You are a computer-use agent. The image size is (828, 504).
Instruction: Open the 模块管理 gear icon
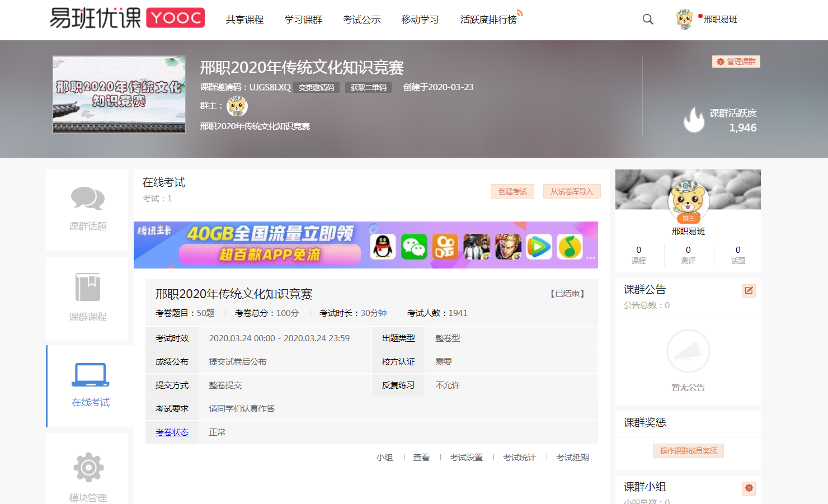[88, 468]
